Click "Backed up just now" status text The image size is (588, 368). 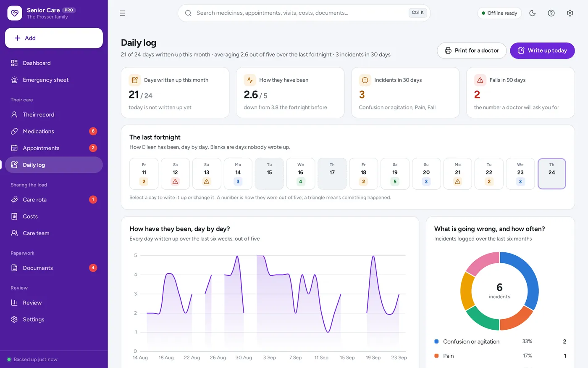point(36,360)
